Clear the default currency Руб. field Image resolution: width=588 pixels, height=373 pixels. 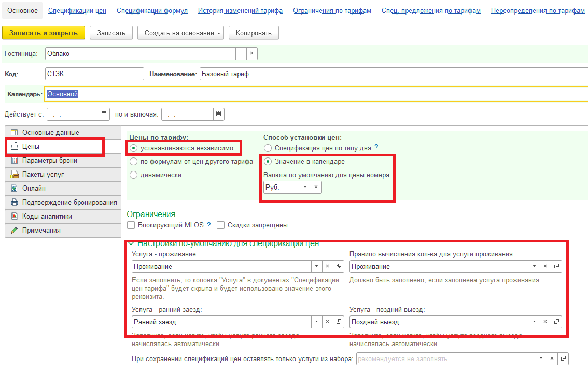click(x=316, y=187)
